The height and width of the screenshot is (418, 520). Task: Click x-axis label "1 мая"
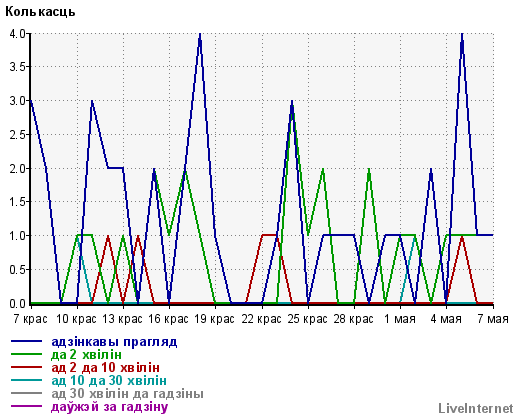tap(400, 319)
